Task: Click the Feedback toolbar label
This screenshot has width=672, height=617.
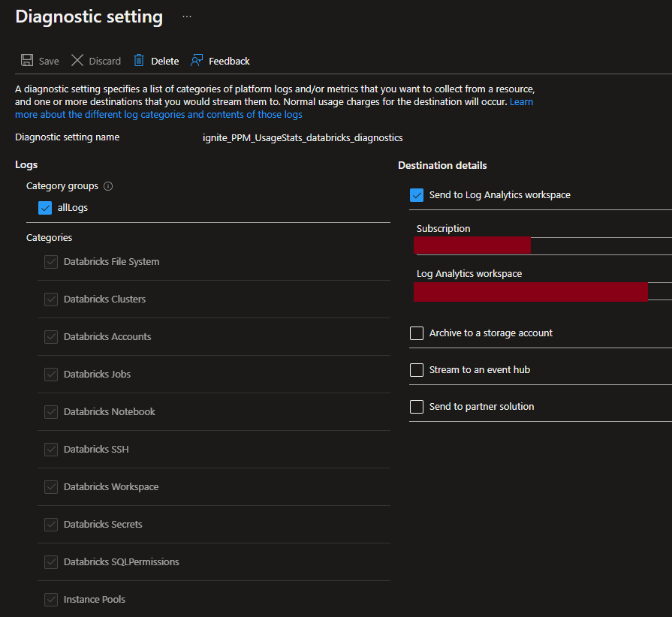Action: pos(229,62)
